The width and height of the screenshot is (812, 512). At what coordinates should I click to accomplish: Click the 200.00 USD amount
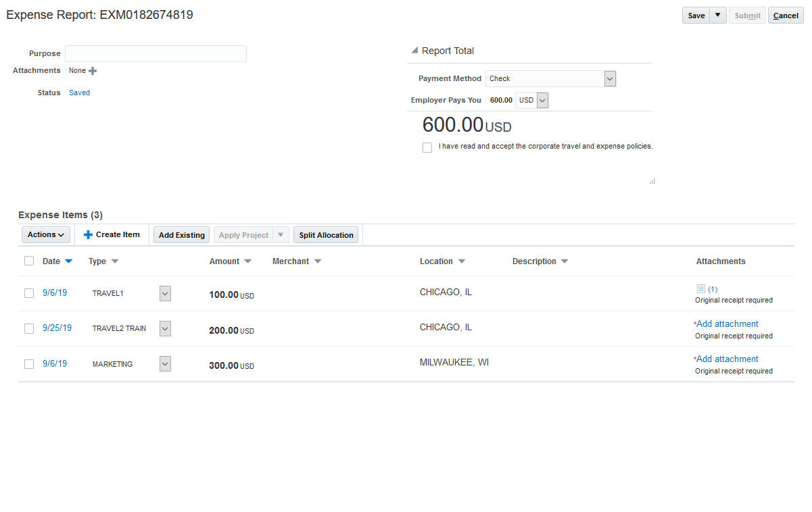231,330
